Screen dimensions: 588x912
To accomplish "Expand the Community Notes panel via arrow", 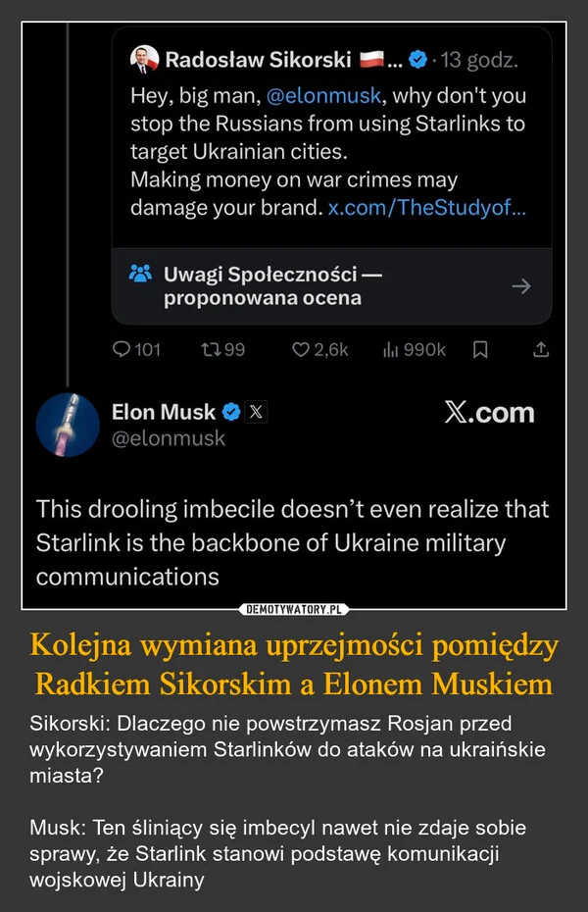I will (521, 285).
